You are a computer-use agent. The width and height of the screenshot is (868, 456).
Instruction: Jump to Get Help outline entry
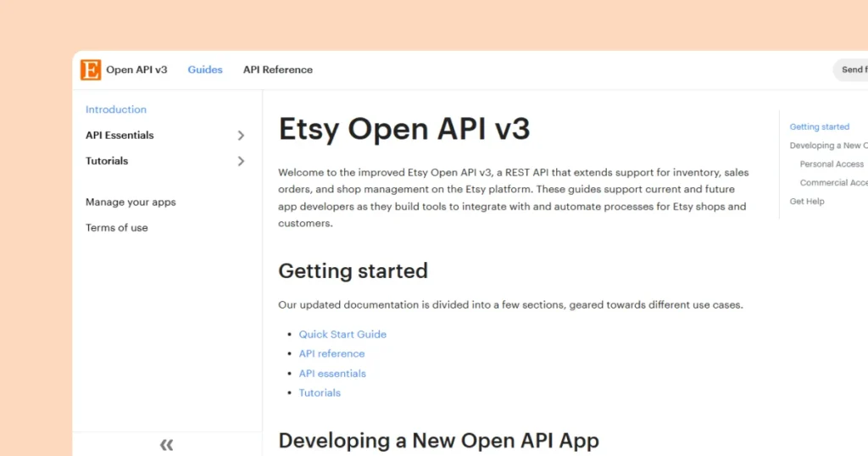[x=807, y=202]
